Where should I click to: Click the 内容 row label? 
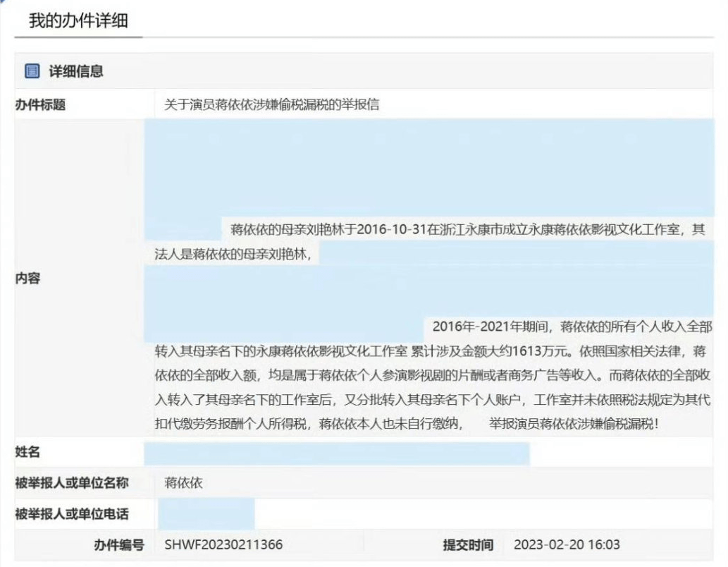[28, 279]
